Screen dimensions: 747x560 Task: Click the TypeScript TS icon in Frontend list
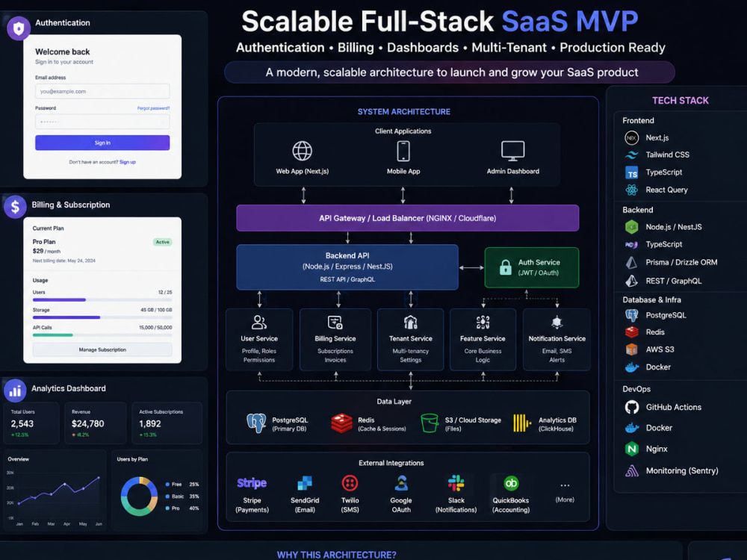tap(632, 172)
